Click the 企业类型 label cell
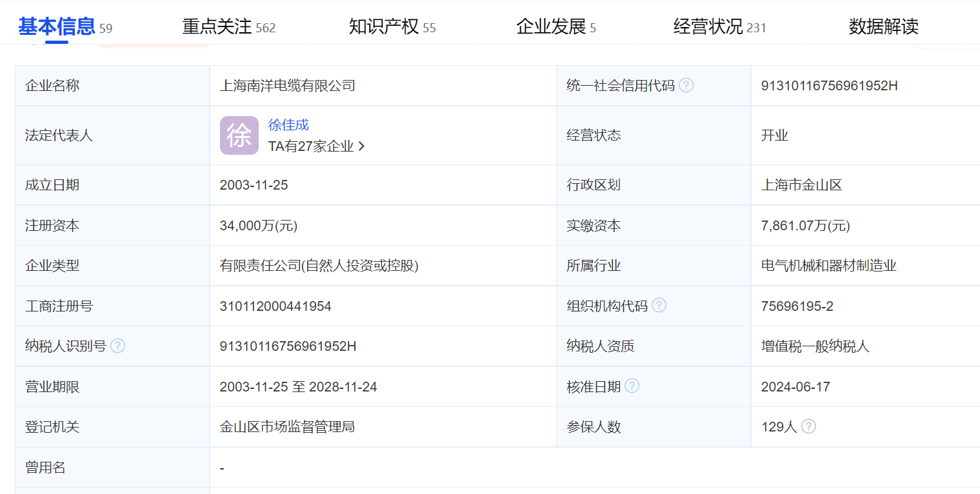980x494 pixels. click(x=112, y=265)
